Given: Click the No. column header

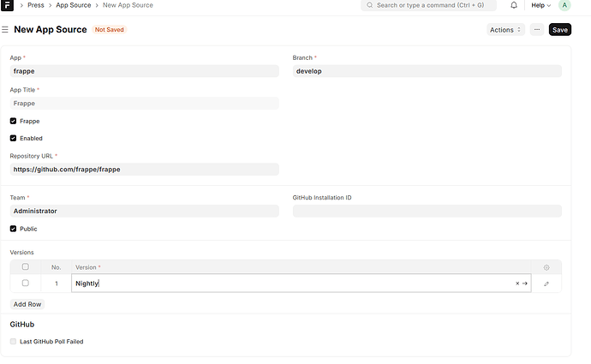Looking at the screenshot, I should (x=57, y=267).
